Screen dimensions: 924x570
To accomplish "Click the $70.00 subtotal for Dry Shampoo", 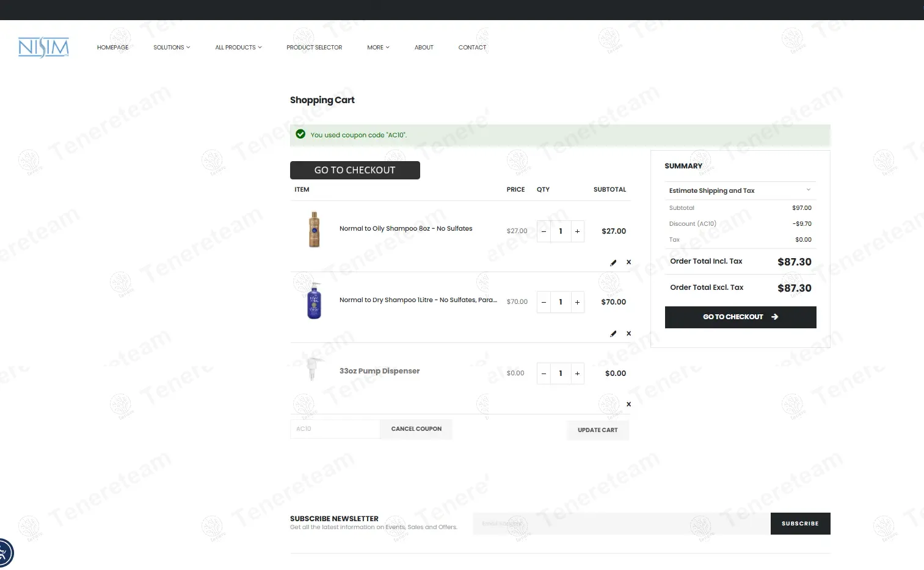I will tap(613, 302).
